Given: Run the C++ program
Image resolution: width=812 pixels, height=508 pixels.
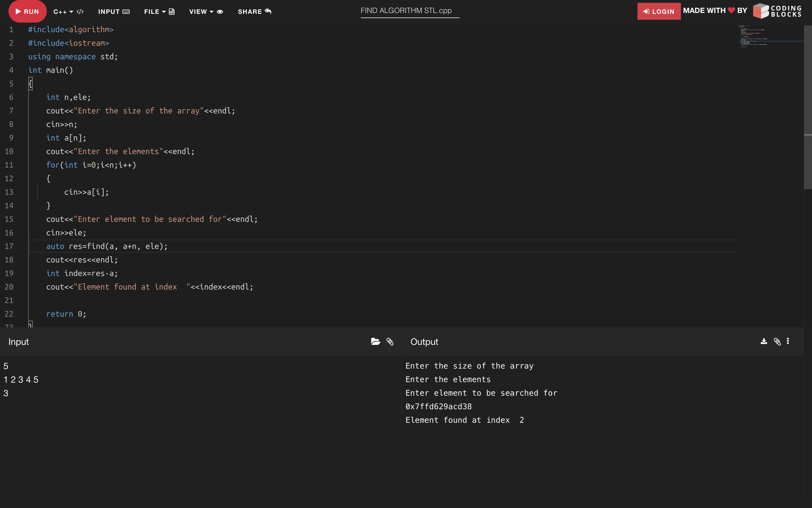Looking at the screenshot, I should (x=27, y=11).
